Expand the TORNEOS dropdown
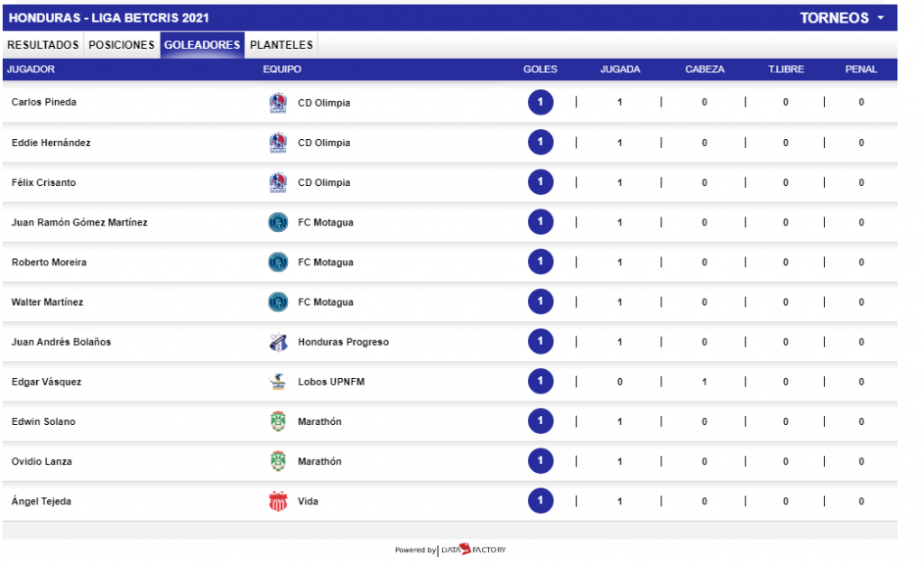The width and height of the screenshot is (924, 564). click(842, 18)
